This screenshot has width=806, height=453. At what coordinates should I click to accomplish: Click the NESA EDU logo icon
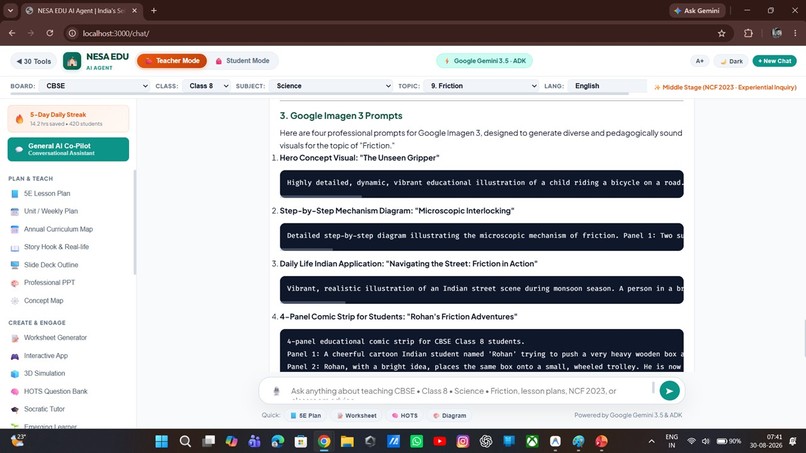coord(72,61)
